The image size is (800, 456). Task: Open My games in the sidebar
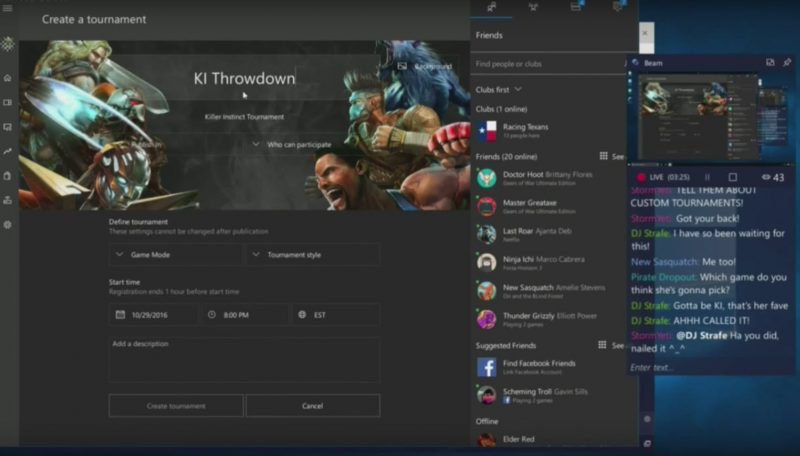click(7, 103)
